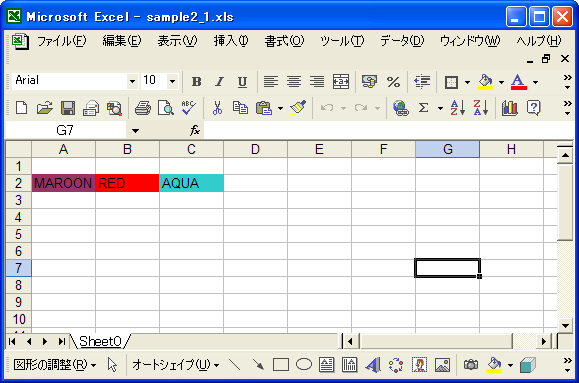579x383 pixels.
Task: Click the insert function fx button
Action: pyautogui.click(x=195, y=130)
